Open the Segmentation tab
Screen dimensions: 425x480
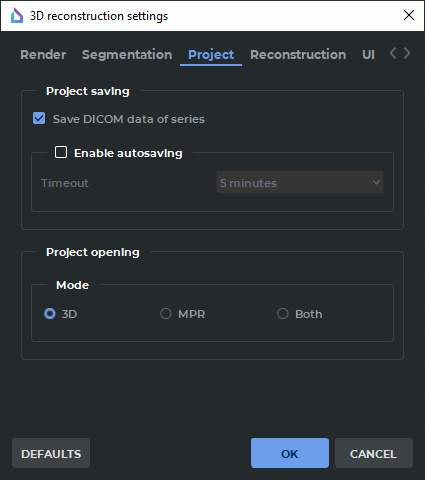tap(127, 55)
